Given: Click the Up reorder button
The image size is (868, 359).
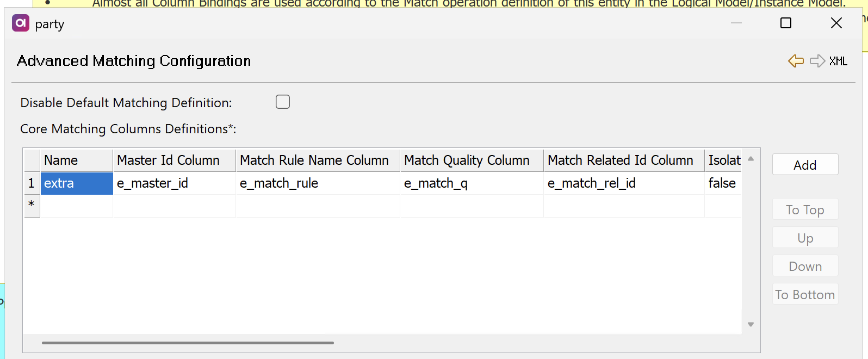Looking at the screenshot, I should click(805, 237).
